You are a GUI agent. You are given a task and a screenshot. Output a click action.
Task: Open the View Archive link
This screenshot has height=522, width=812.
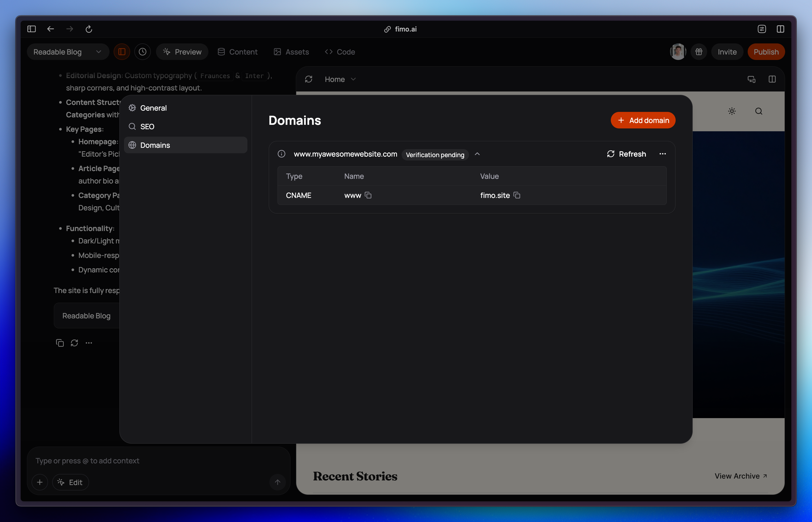pos(741,476)
